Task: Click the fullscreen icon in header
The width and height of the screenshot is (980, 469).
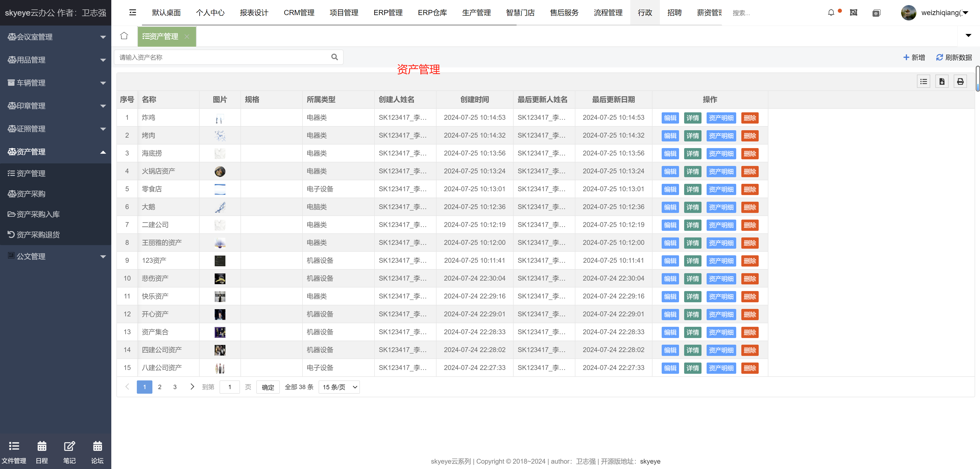Action: 854,13
